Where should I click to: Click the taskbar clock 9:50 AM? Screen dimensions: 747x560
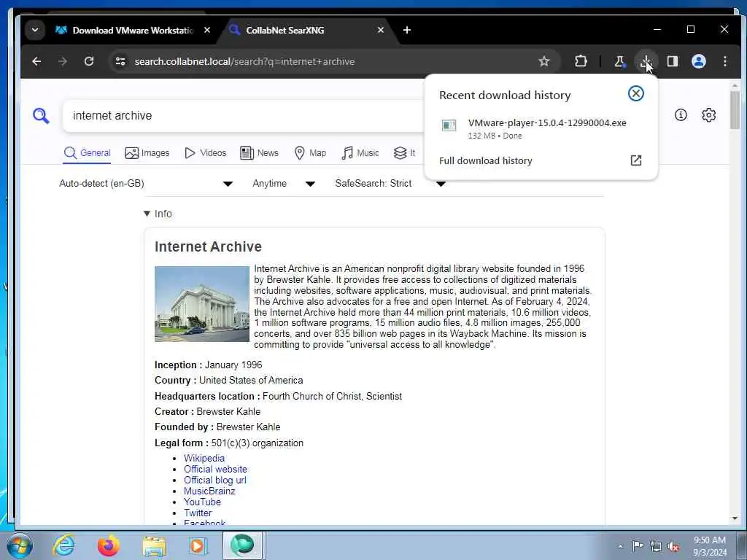tap(709, 546)
